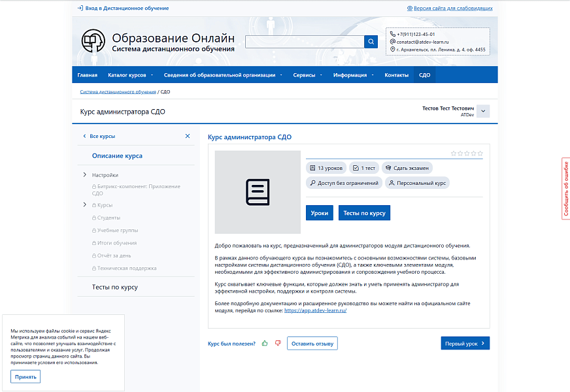
Task: Rate the course with the fifth star
Action: pos(480,154)
